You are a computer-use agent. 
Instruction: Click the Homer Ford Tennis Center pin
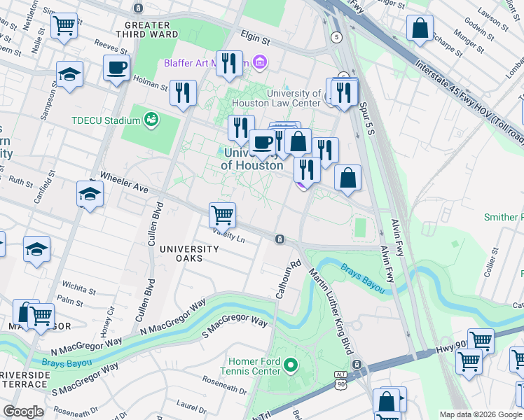(x=291, y=365)
